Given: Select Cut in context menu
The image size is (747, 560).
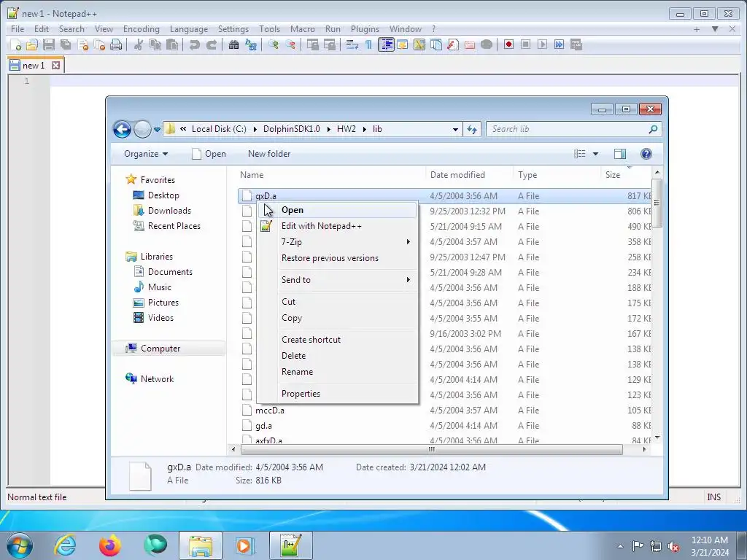Looking at the screenshot, I should [337, 302].
